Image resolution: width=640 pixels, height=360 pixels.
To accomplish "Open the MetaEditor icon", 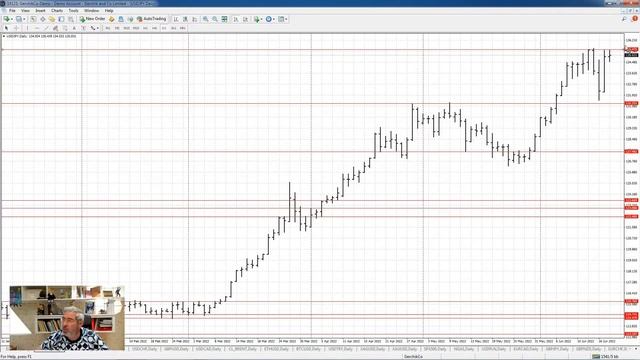I will coord(111,19).
